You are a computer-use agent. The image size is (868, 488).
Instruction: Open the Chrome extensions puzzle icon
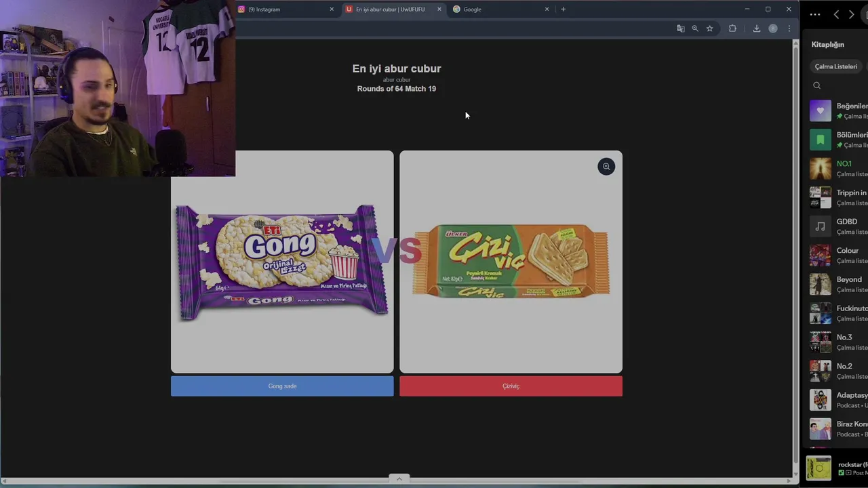click(732, 28)
